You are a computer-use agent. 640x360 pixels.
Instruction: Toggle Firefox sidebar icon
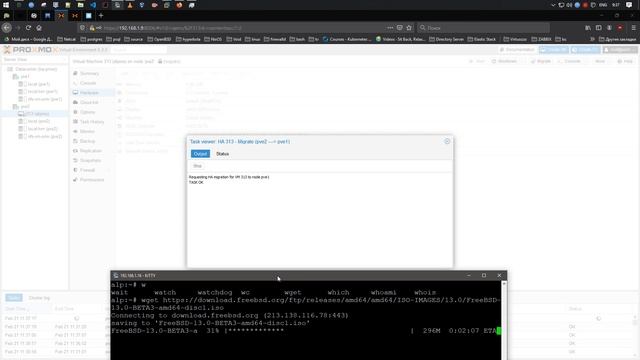(598, 28)
